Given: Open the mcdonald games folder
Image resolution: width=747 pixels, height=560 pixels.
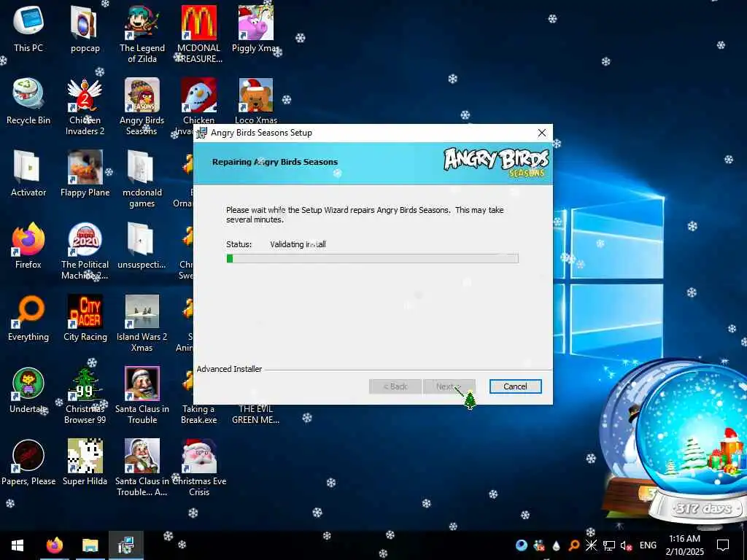Looking at the screenshot, I should tap(142, 178).
